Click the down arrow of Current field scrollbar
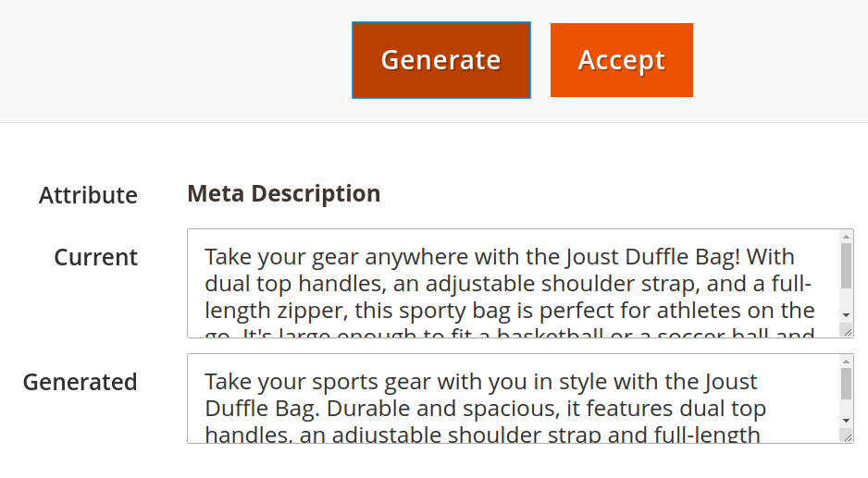Viewport: 868px width, 478px height. coord(846,314)
